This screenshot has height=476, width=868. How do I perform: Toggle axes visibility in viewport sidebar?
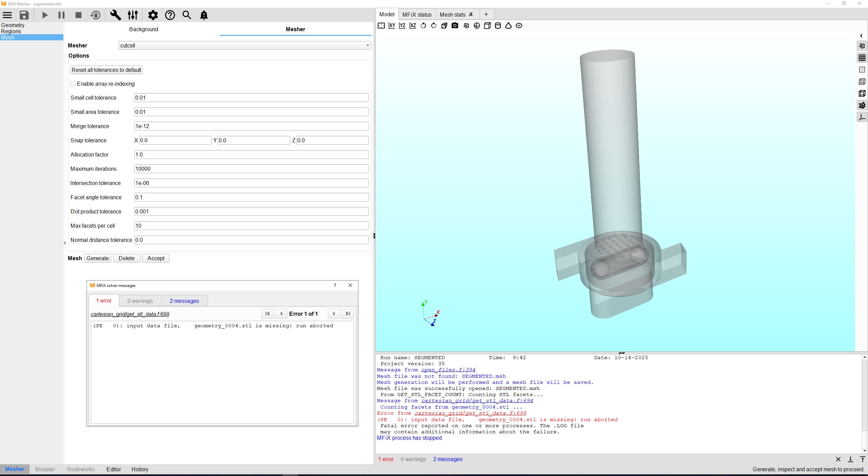point(862,117)
